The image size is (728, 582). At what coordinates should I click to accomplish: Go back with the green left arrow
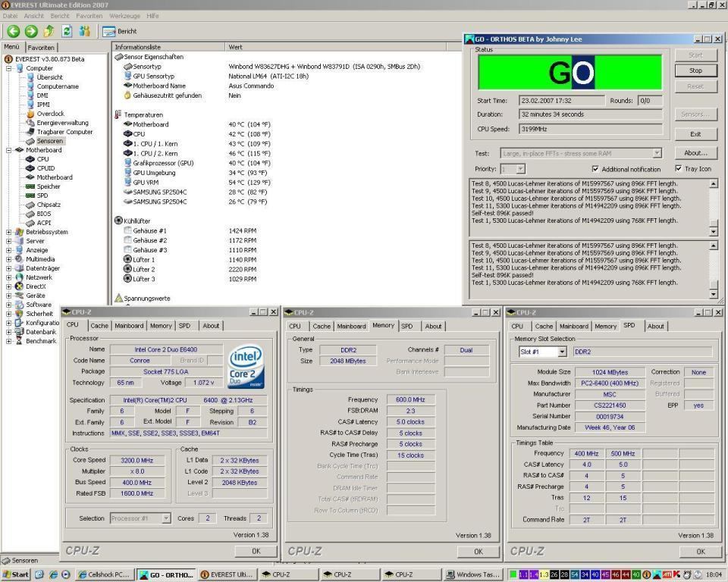(x=13, y=31)
